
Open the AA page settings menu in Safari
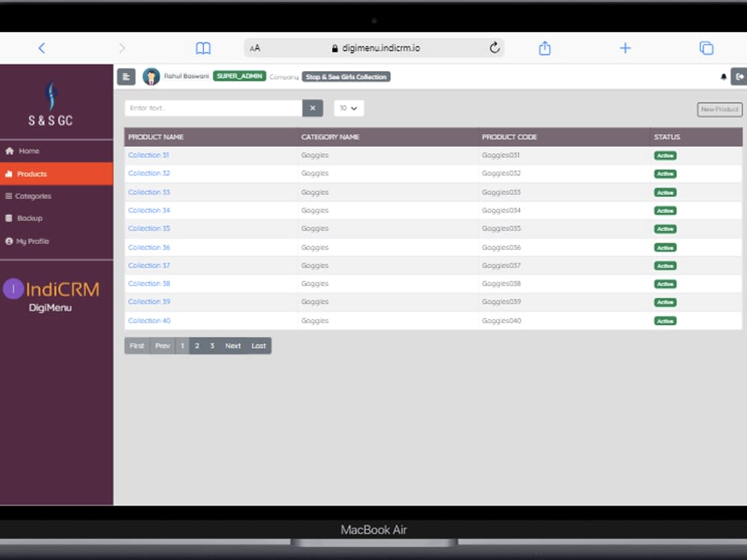(254, 47)
